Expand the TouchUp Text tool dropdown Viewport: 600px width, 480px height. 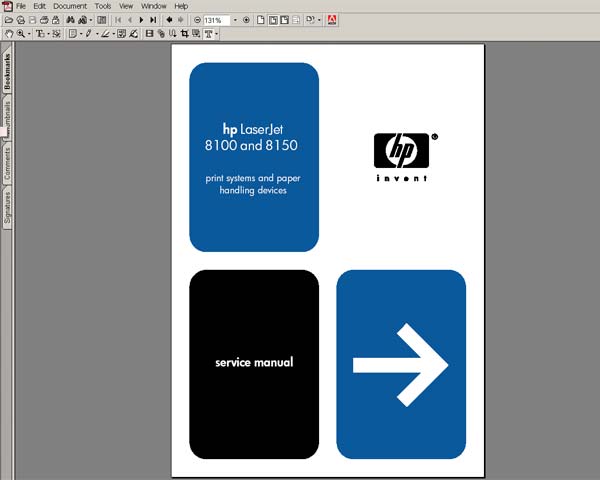point(217,34)
